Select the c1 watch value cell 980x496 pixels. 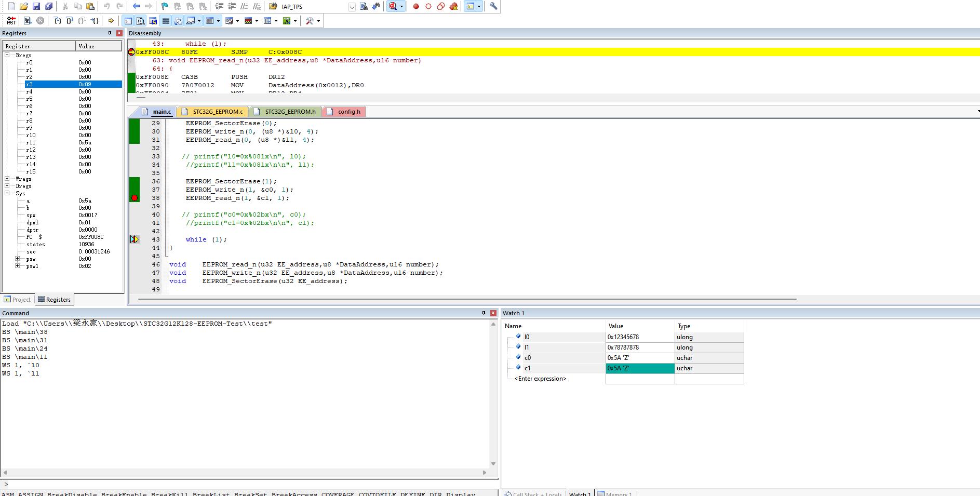[x=640, y=368]
